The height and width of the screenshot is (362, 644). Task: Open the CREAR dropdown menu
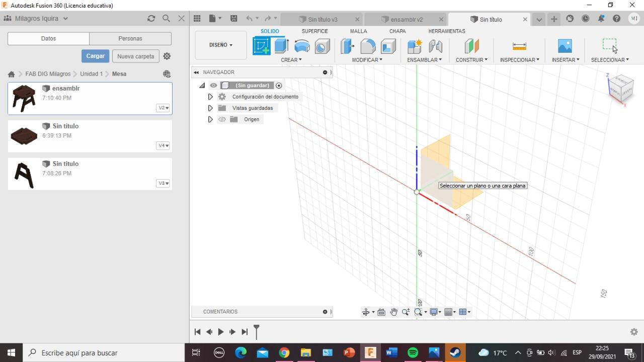[291, 60]
